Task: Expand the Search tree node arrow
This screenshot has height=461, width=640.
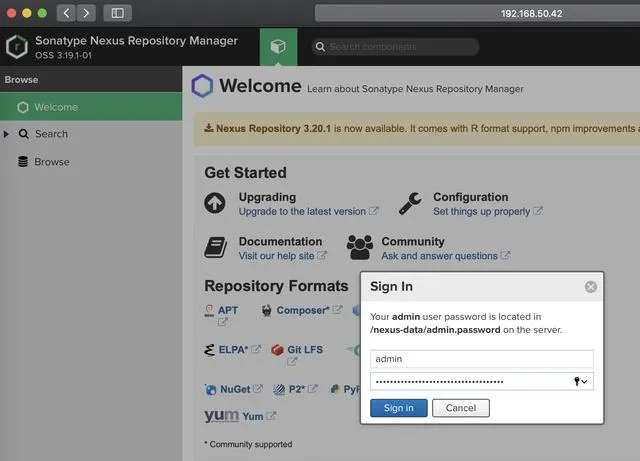Action: click(x=6, y=134)
